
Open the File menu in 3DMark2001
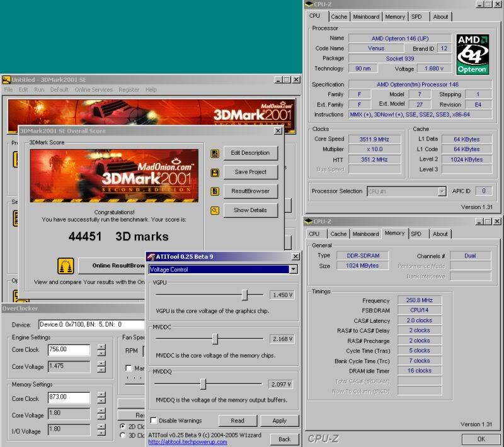8,89
